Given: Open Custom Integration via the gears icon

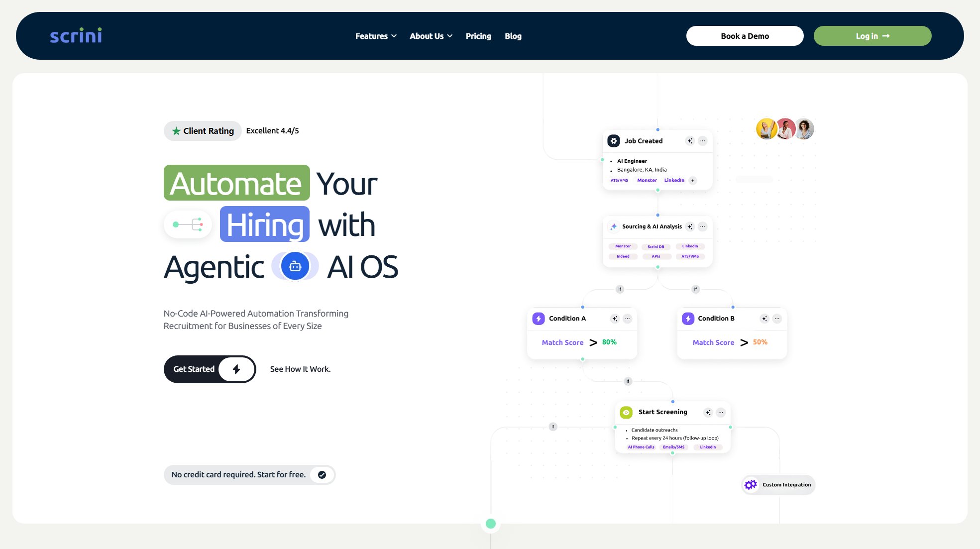Looking at the screenshot, I should [x=750, y=484].
